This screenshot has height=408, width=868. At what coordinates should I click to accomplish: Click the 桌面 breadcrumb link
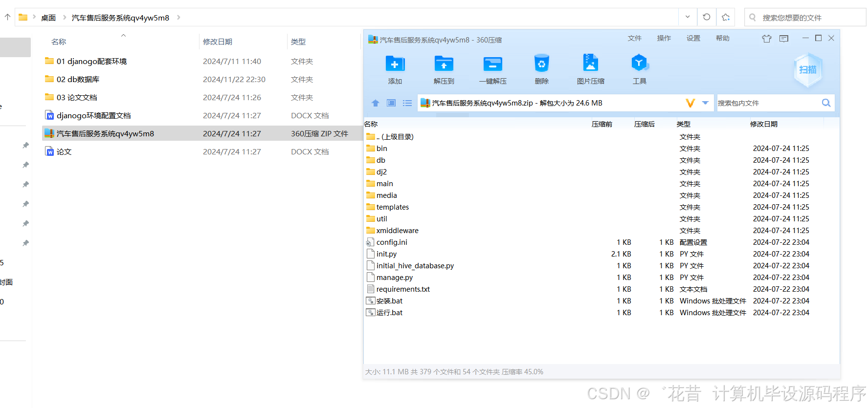[x=48, y=18]
